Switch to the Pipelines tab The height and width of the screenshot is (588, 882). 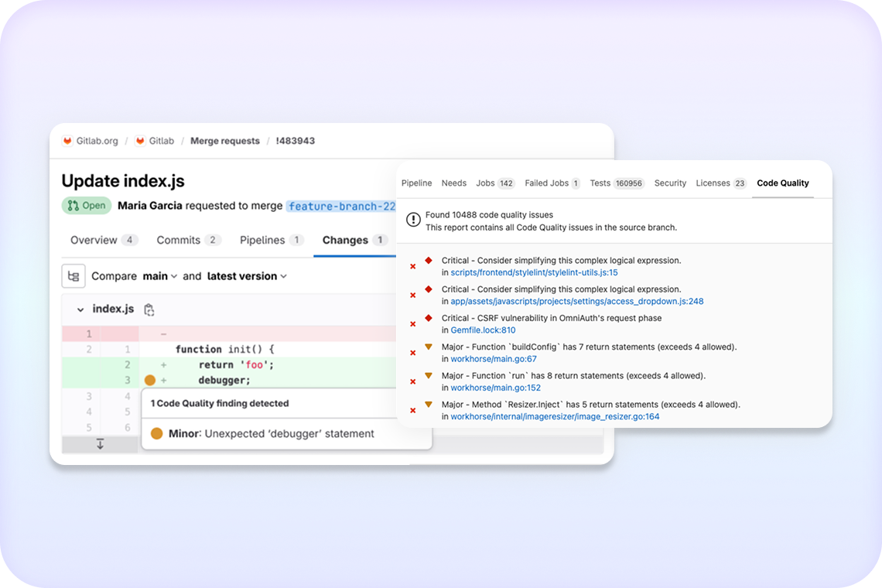[x=272, y=241]
